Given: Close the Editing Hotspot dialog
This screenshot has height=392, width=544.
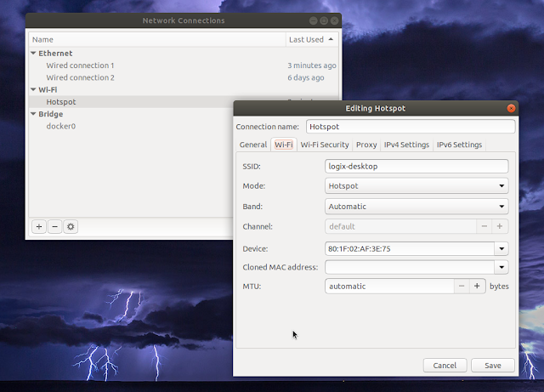Looking at the screenshot, I should click(510, 109).
